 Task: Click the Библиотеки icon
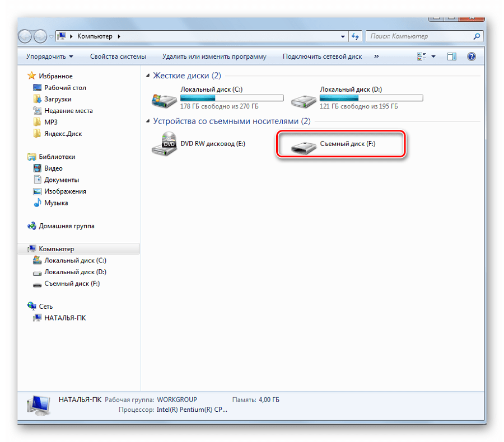coord(32,157)
